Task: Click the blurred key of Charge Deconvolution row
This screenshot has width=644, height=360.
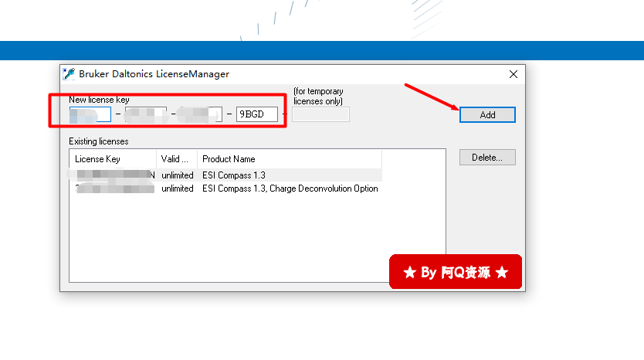Action: 114,188
